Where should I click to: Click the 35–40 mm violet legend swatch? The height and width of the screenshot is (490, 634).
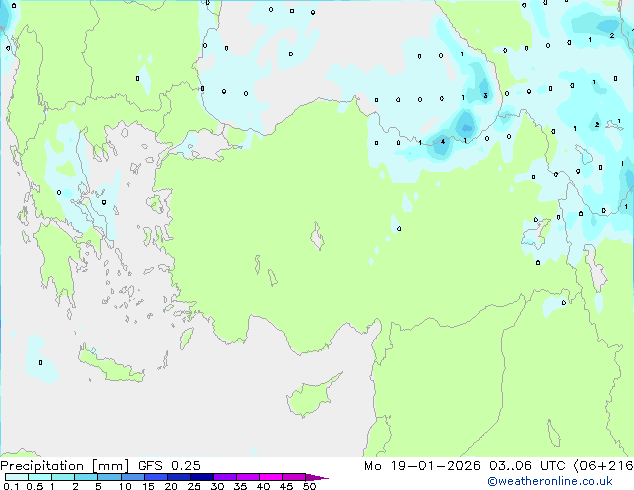click(x=248, y=477)
